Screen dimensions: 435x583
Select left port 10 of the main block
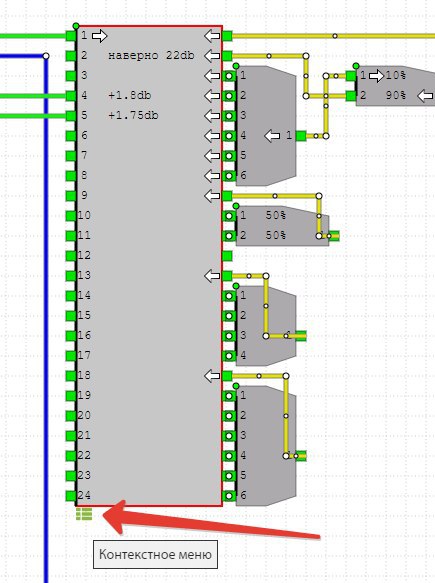click(x=71, y=216)
